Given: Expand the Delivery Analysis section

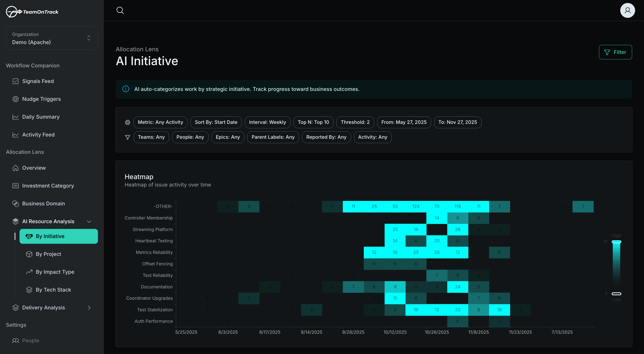Looking at the screenshot, I should tap(89, 307).
